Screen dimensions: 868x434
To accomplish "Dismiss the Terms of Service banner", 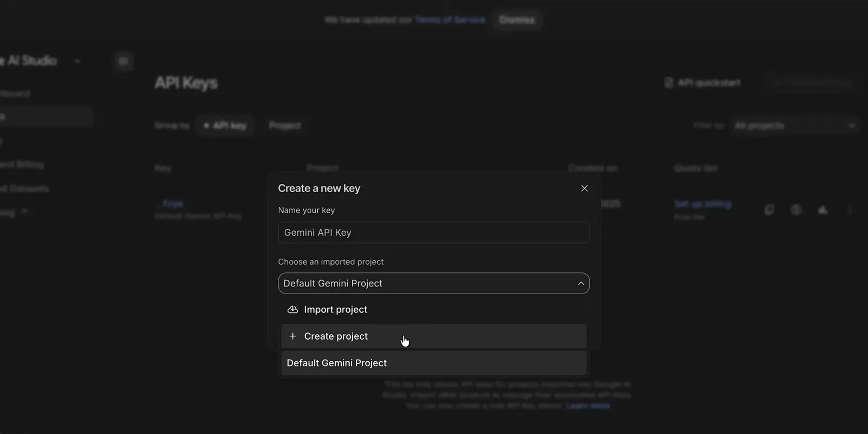I will coord(516,20).
